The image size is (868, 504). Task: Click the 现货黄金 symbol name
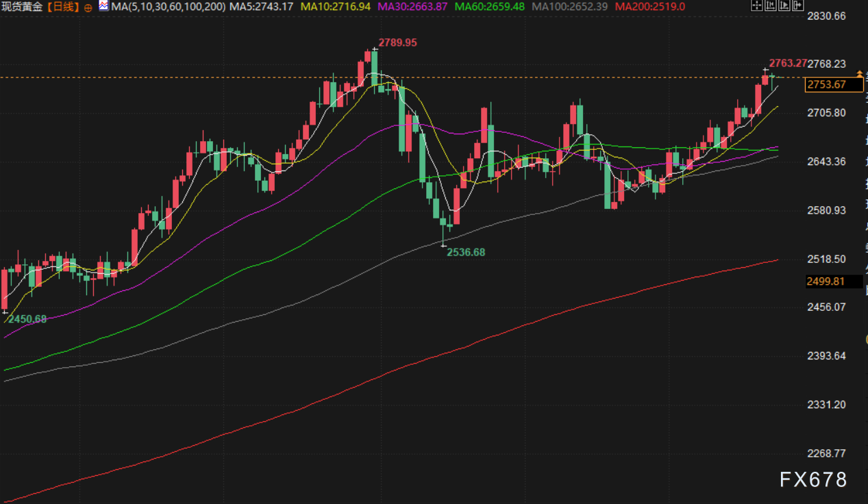click(23, 8)
